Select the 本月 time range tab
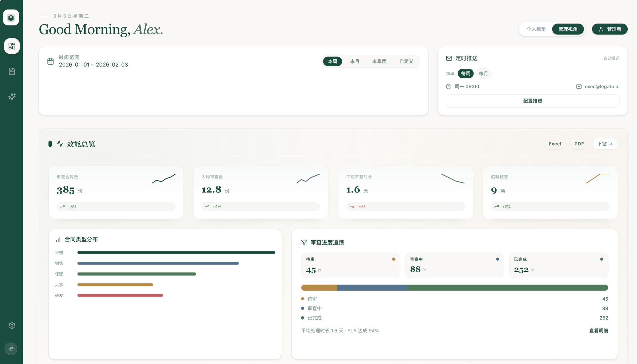This screenshot has width=637, height=364. tap(354, 61)
